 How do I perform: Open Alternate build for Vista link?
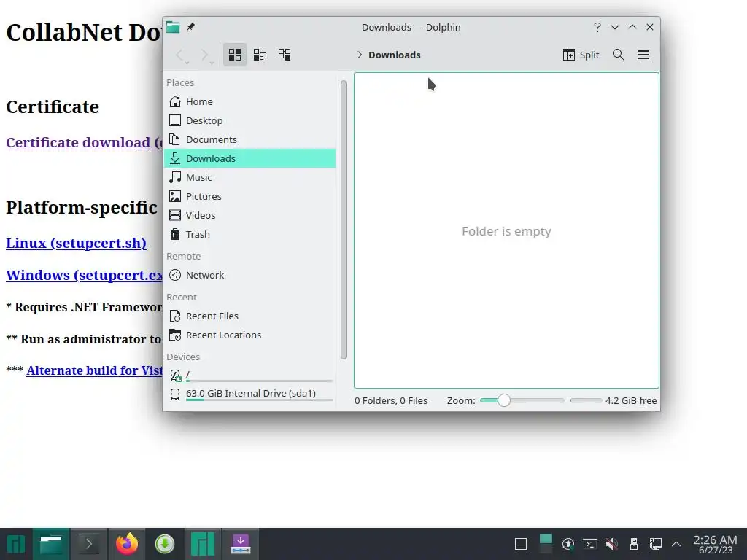[94, 370]
